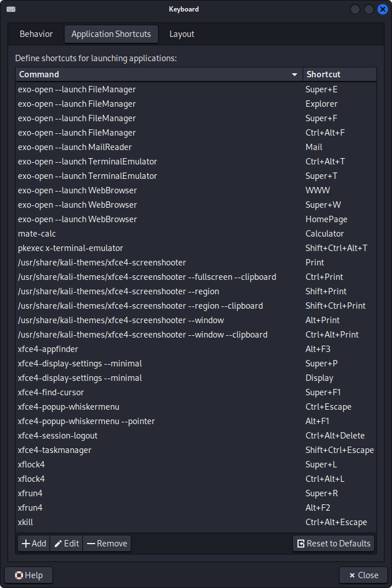
Task: Click the blue close icon in the window corner
Action: tap(383, 9)
